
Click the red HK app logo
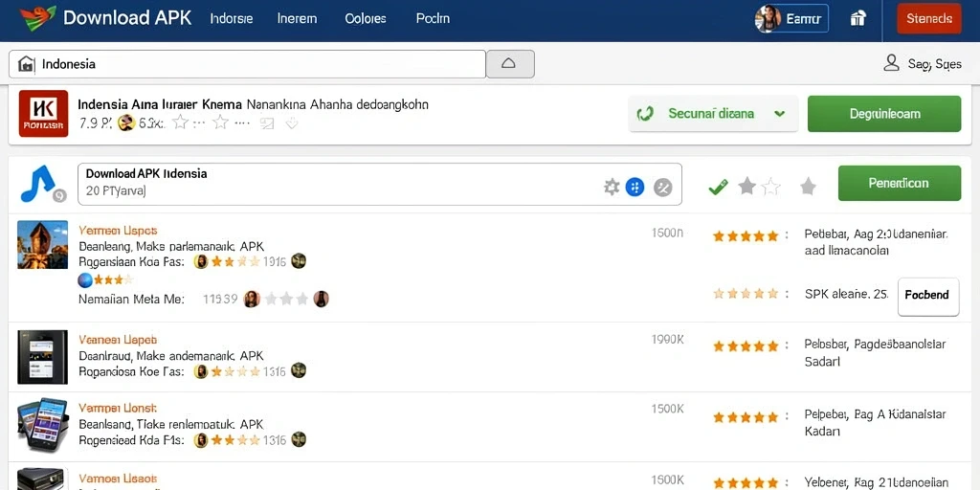pyautogui.click(x=43, y=113)
